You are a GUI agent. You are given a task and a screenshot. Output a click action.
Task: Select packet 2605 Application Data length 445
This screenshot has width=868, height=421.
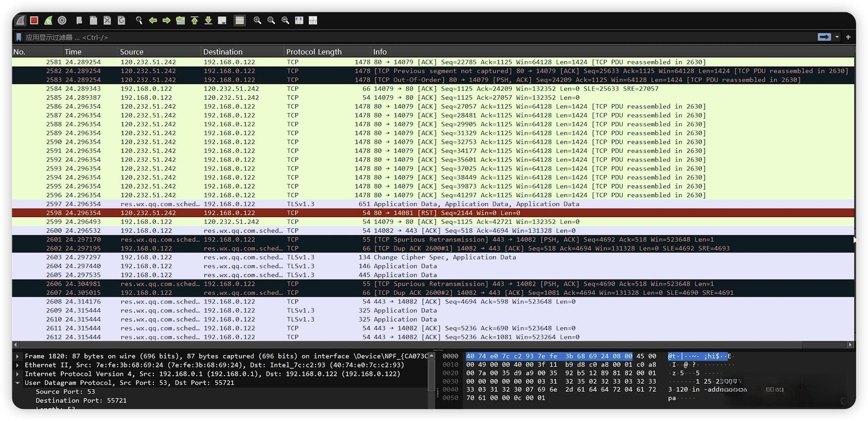pyautogui.click(x=433, y=275)
